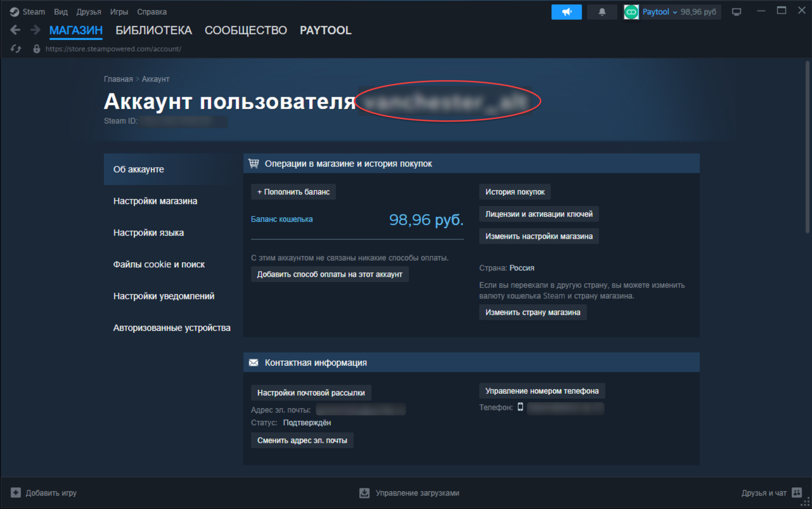The image size is (812, 509).
Task: Click the page vertical scrollbar
Action: coord(807,147)
